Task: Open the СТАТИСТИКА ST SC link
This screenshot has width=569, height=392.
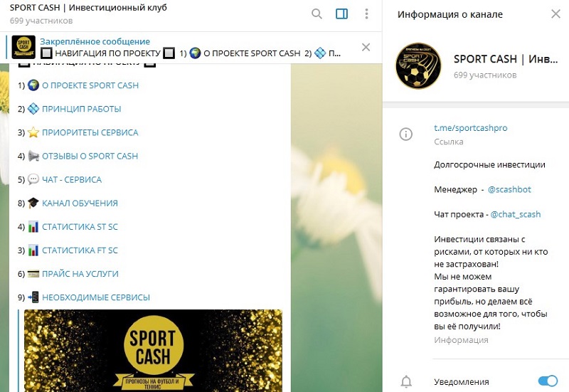Action: tap(80, 227)
